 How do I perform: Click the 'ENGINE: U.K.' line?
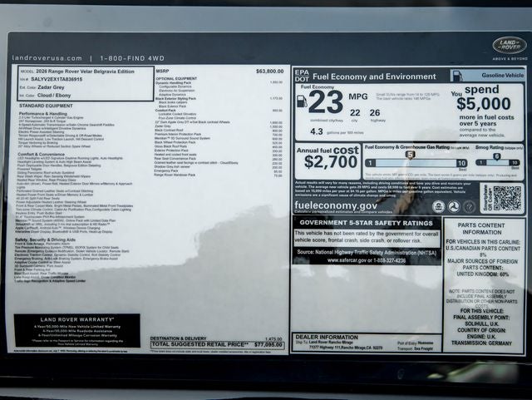click(481, 337)
